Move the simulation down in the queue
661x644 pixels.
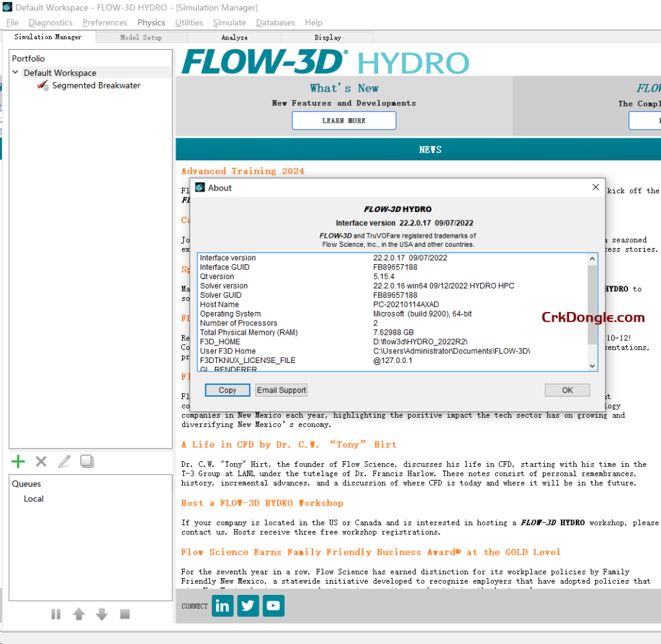(x=101, y=614)
